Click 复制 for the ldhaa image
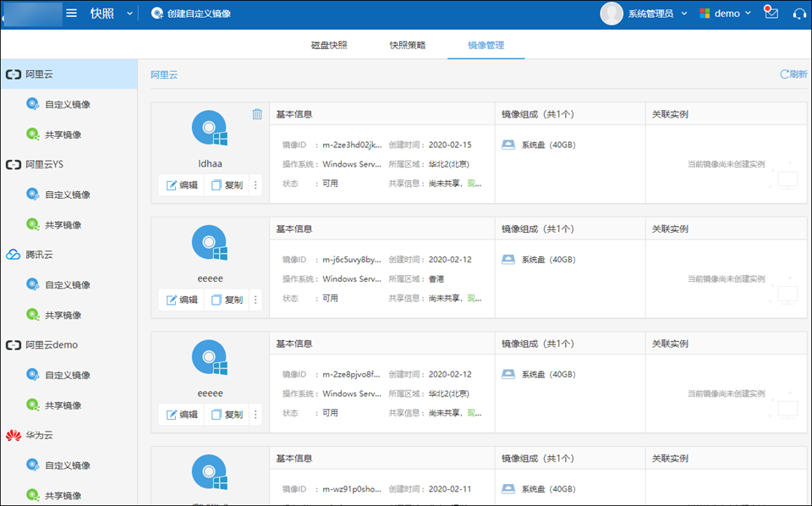The image size is (812, 506). point(227,185)
